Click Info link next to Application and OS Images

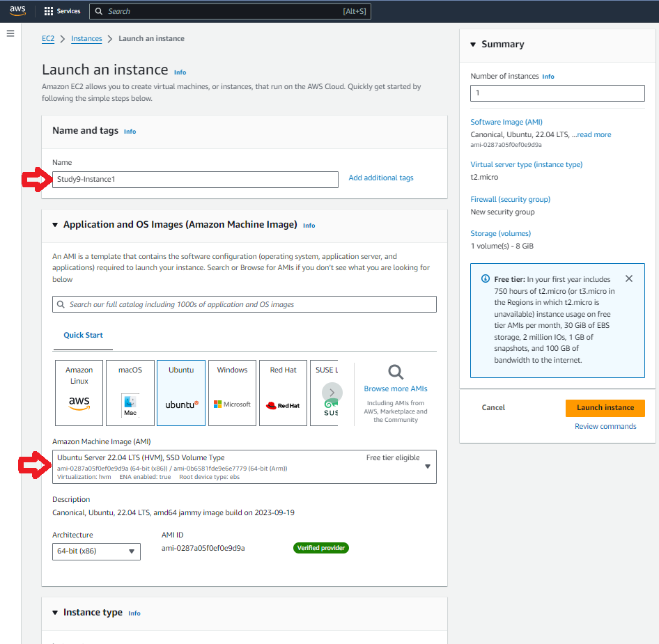tap(309, 226)
